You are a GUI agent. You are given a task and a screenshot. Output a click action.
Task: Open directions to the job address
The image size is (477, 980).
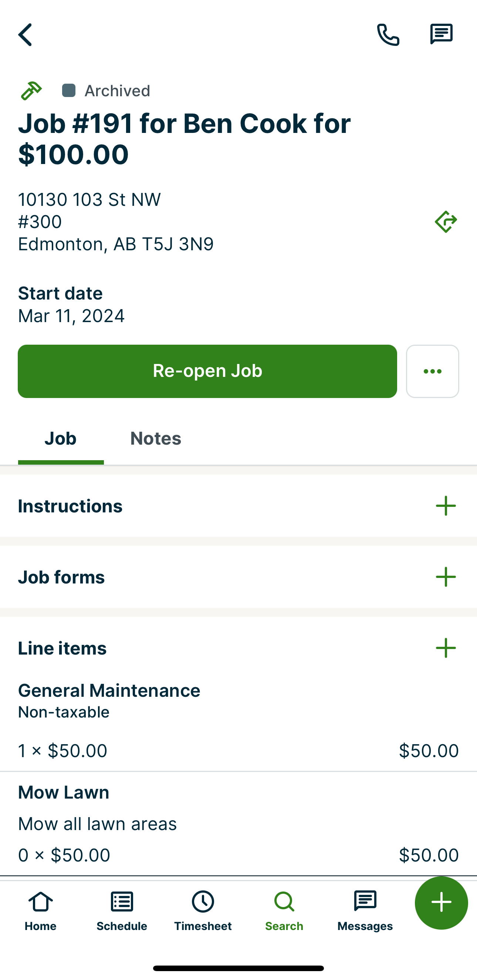(446, 221)
